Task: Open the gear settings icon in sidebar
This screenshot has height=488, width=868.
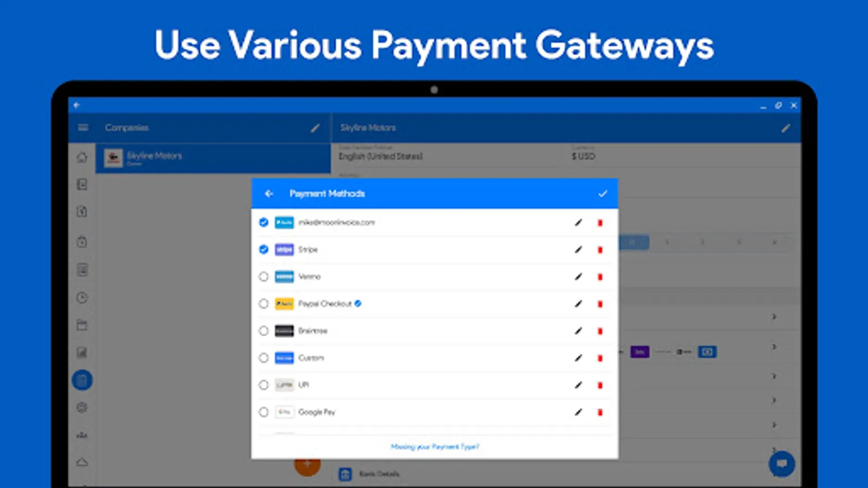Action: coord(82,408)
